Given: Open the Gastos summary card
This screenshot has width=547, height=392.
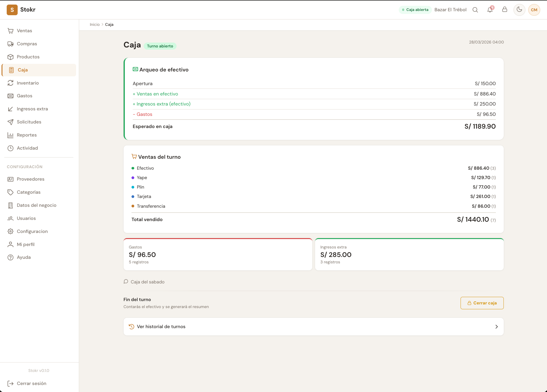Looking at the screenshot, I should pyautogui.click(x=218, y=255).
